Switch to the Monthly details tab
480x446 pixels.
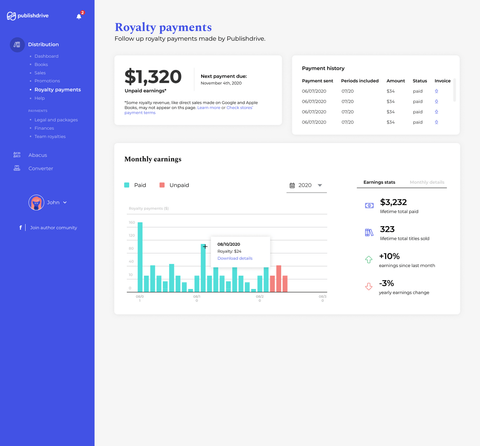tap(427, 182)
